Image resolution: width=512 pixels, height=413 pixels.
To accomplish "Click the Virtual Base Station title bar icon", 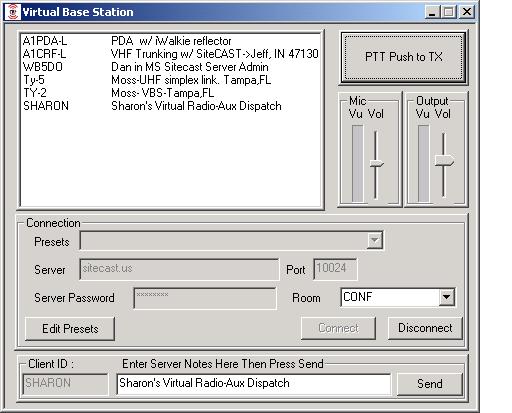I will [14, 12].
